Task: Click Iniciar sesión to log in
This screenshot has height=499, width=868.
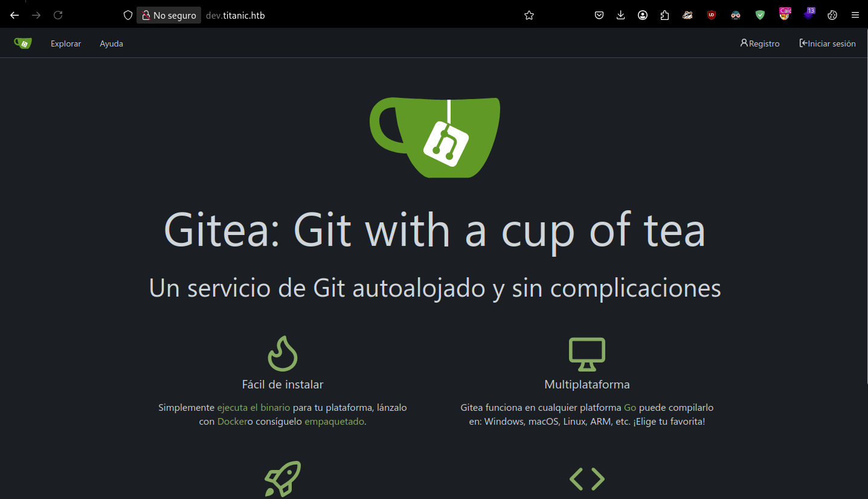Action: (828, 43)
